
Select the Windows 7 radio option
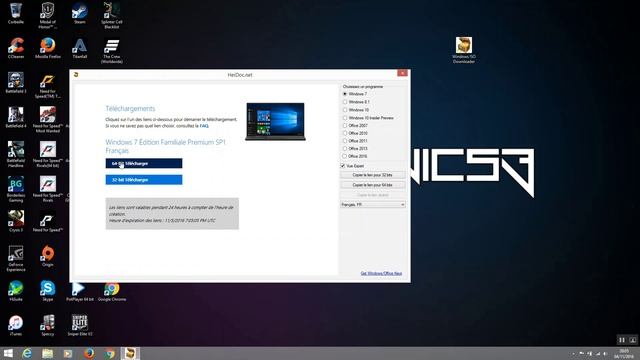tap(345, 94)
